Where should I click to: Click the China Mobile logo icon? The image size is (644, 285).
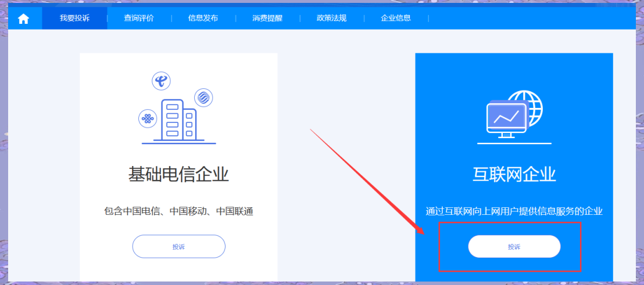(x=203, y=98)
